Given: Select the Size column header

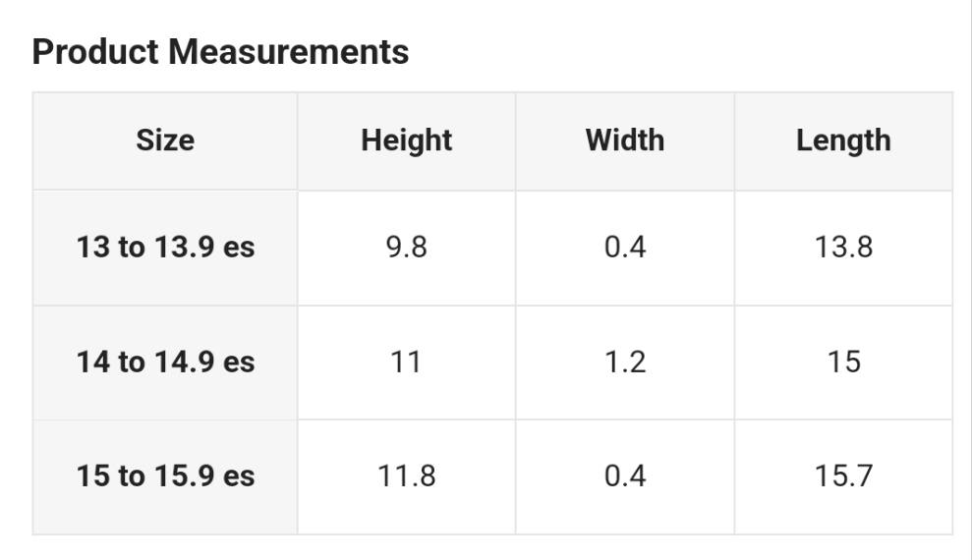Looking at the screenshot, I should pyautogui.click(x=165, y=140).
